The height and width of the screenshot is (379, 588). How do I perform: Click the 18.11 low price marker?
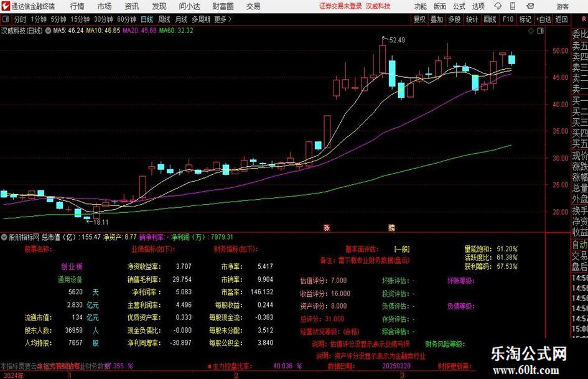101,222
